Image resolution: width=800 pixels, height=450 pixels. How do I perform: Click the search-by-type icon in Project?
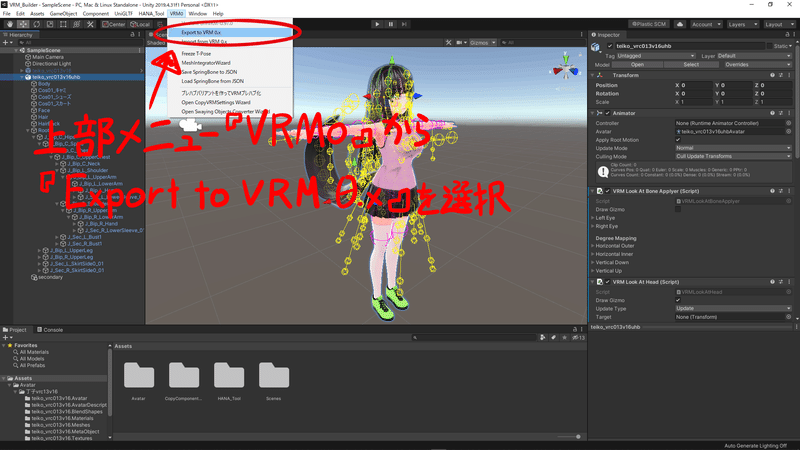tap(542, 338)
